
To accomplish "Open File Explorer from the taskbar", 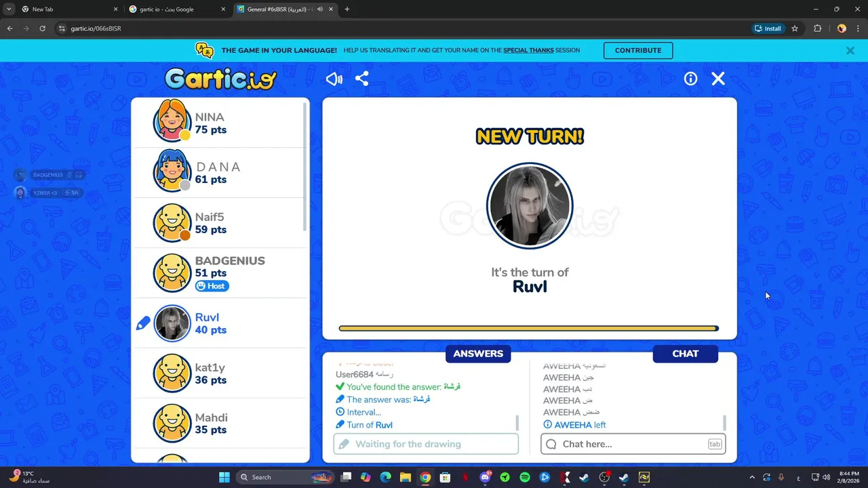I will pyautogui.click(x=405, y=477).
